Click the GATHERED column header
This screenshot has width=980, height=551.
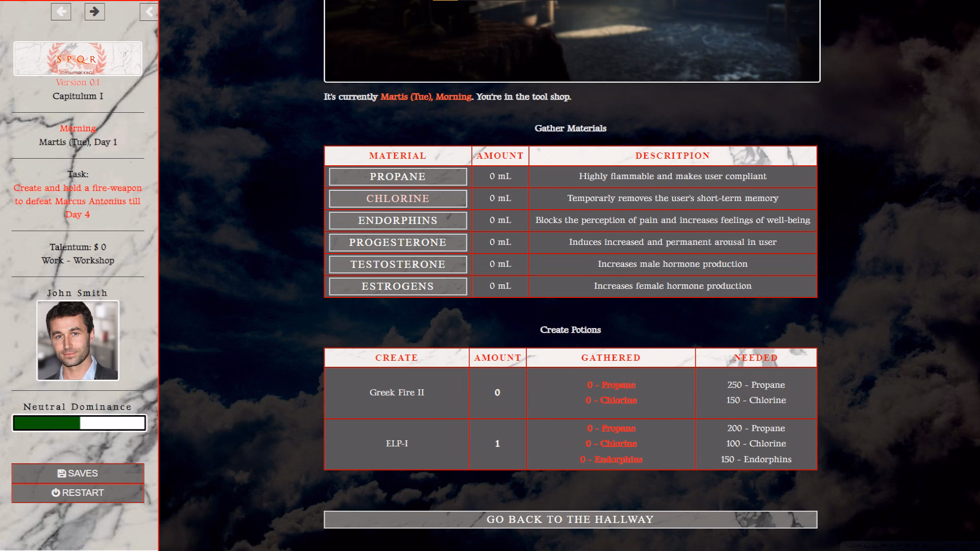point(610,358)
